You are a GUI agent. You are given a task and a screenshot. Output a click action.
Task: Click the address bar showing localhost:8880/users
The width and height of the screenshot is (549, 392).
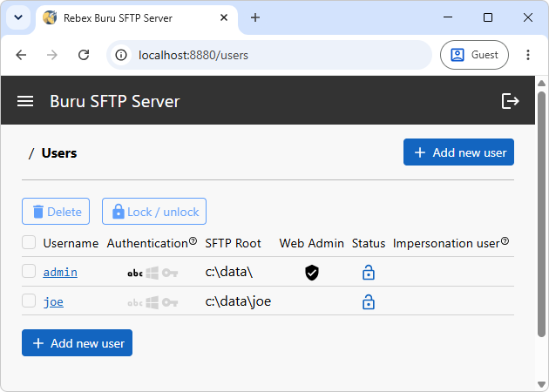coord(269,55)
